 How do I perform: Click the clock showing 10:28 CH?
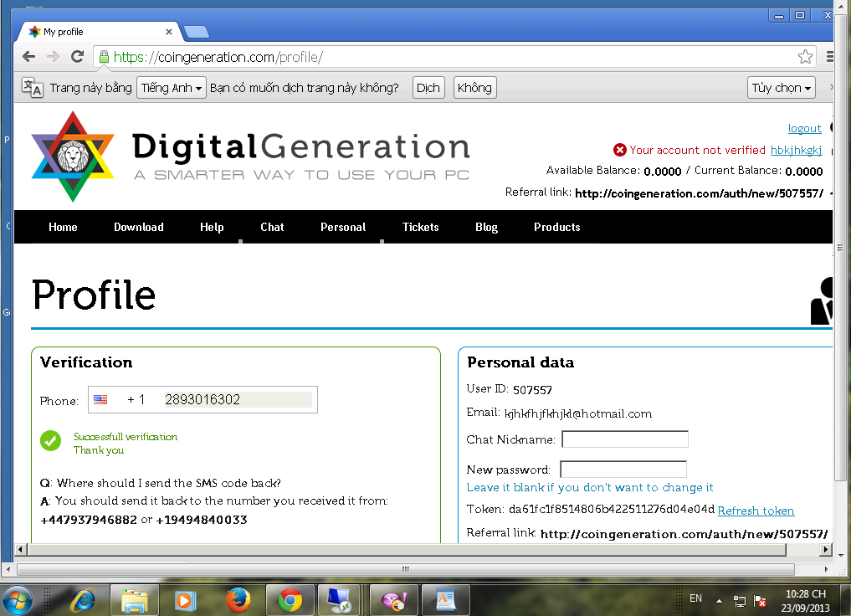(806, 593)
